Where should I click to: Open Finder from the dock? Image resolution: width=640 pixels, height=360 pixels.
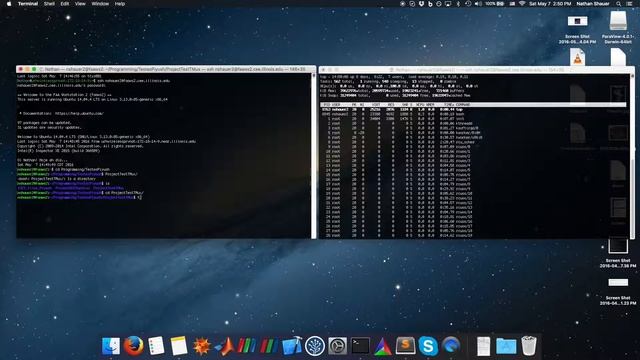(x=111, y=346)
